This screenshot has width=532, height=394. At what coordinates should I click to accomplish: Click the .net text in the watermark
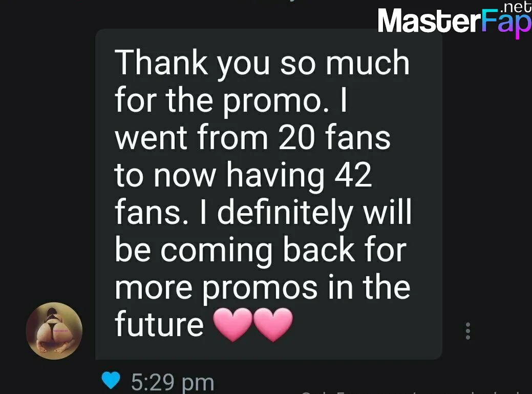pos(516,7)
